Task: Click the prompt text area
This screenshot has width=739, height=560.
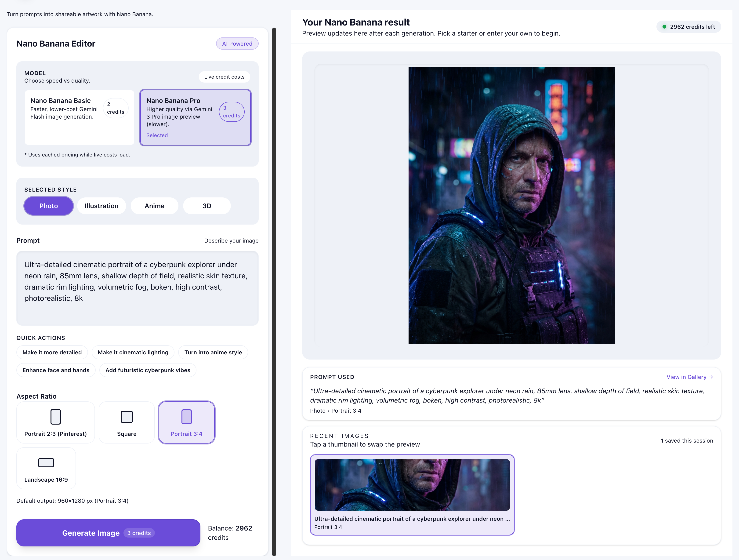Action: click(x=137, y=288)
